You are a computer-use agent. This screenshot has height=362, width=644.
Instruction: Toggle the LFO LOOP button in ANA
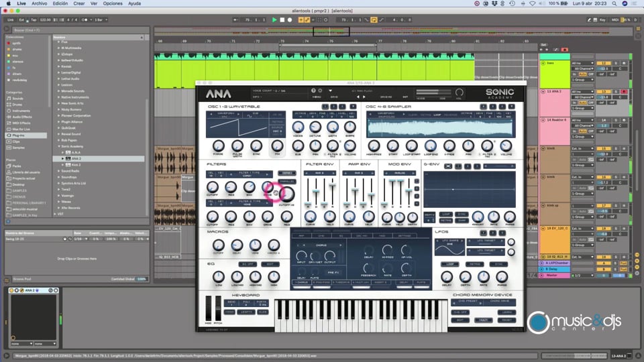click(449, 264)
